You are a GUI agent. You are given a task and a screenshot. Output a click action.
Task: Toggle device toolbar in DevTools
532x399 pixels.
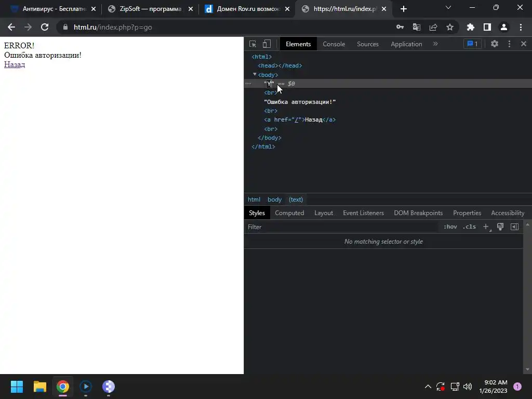tap(267, 44)
